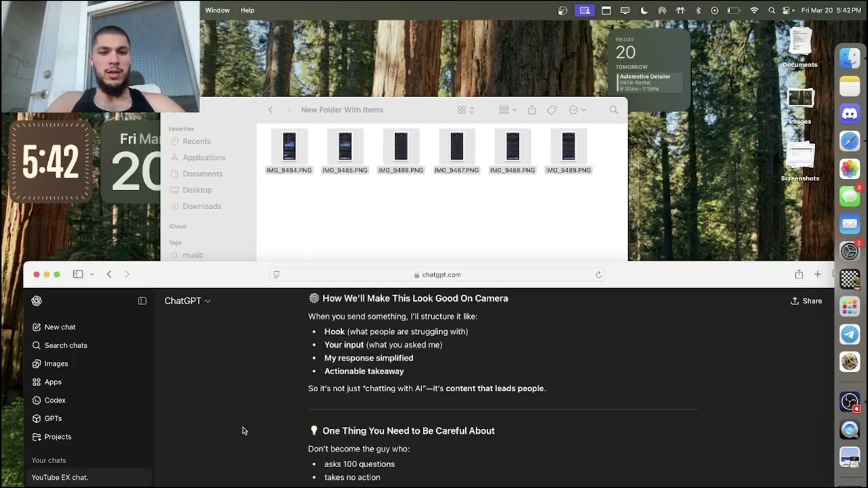Open Telegram from the Dock

[x=850, y=333]
